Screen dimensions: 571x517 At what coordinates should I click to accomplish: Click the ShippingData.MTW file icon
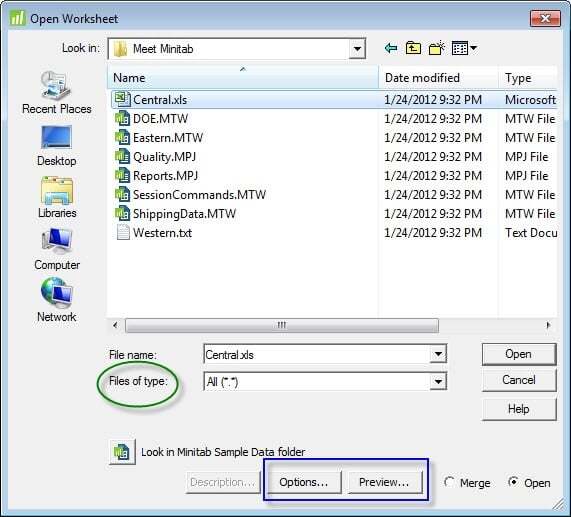122,213
